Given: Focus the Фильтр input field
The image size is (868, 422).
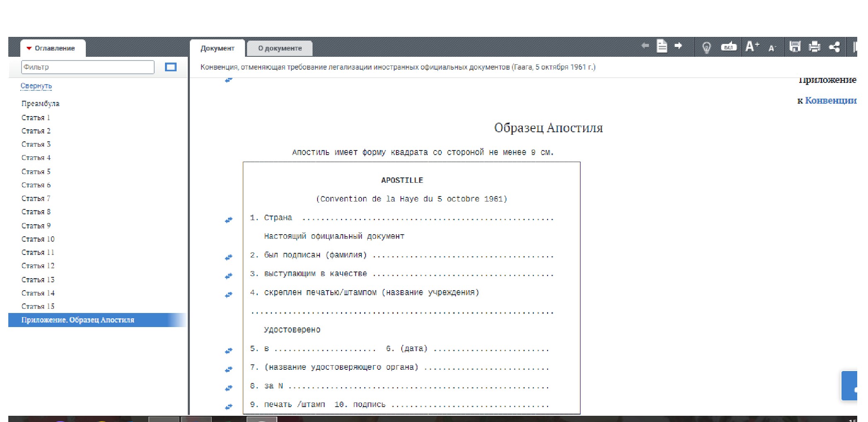Looking at the screenshot, I should 87,67.
